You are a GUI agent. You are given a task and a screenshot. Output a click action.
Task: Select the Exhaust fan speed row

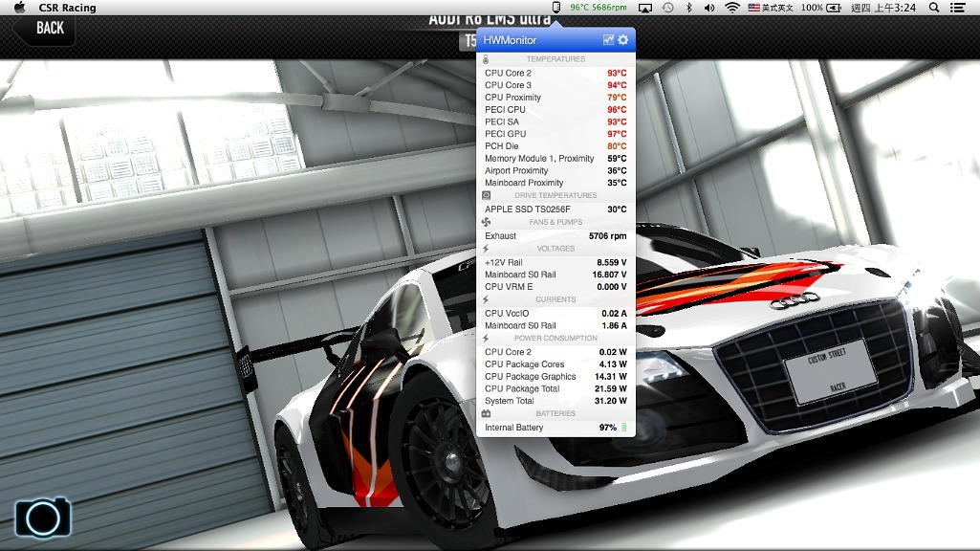click(555, 235)
